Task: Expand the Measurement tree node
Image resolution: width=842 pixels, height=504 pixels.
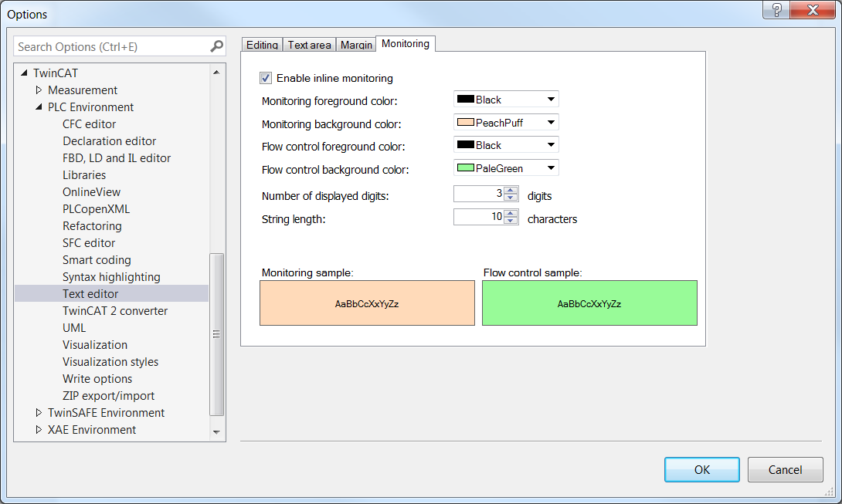Action: pyautogui.click(x=39, y=90)
